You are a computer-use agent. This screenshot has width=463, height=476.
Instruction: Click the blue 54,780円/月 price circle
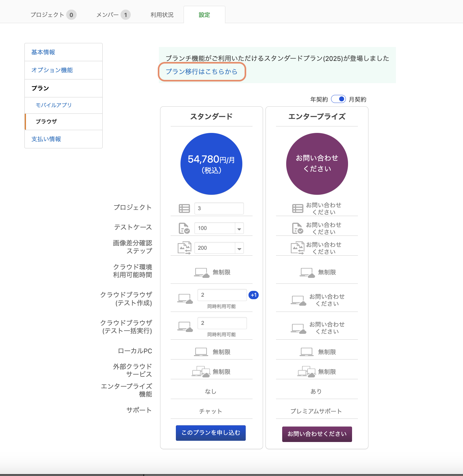tap(211, 164)
